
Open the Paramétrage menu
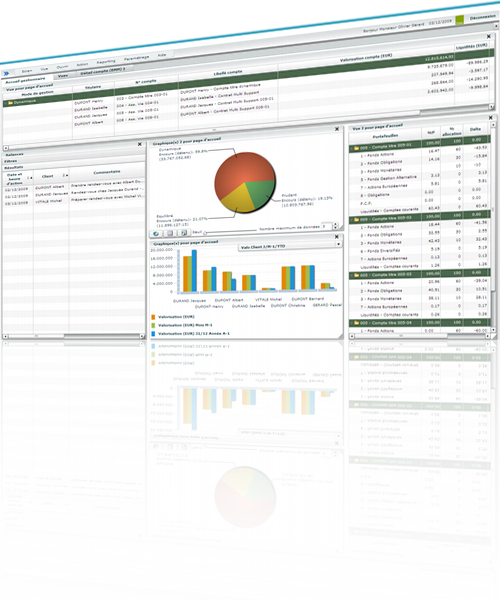(136, 58)
